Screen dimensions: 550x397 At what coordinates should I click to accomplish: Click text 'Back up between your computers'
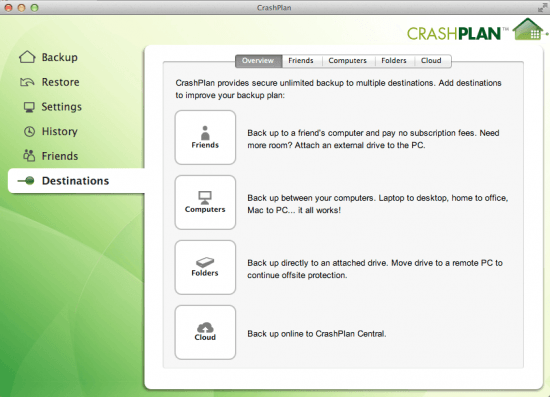[311, 198]
